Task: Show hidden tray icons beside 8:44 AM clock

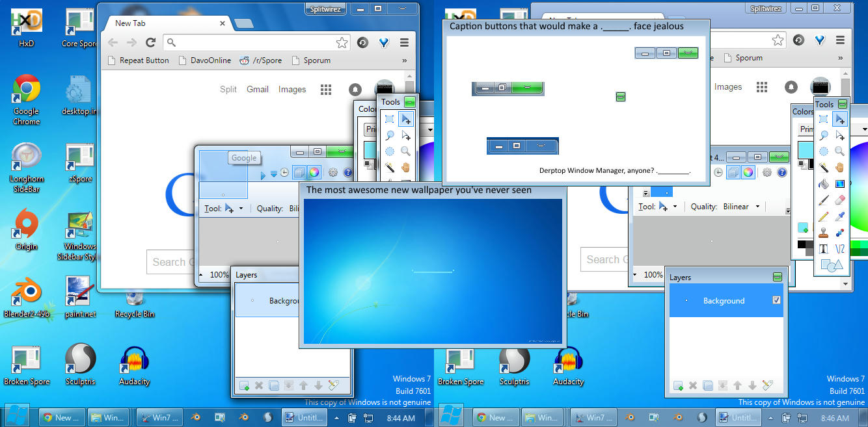Action: point(335,418)
